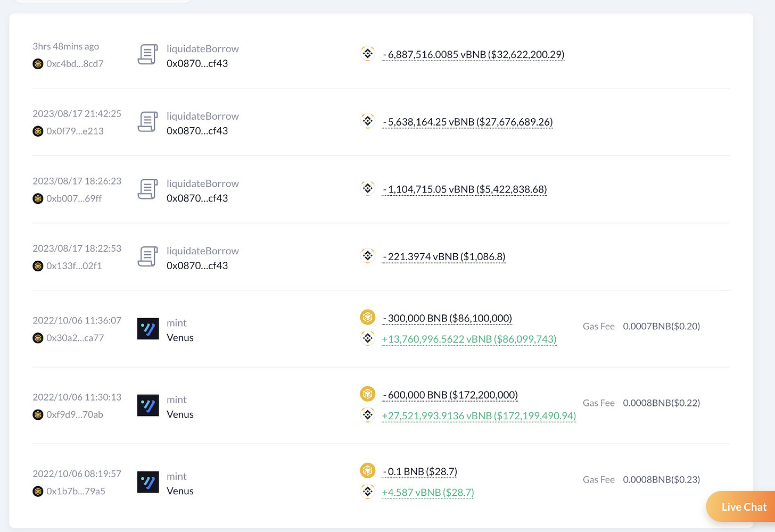Click amount -221.3974 vBNB ($1,086.8)

click(444, 257)
